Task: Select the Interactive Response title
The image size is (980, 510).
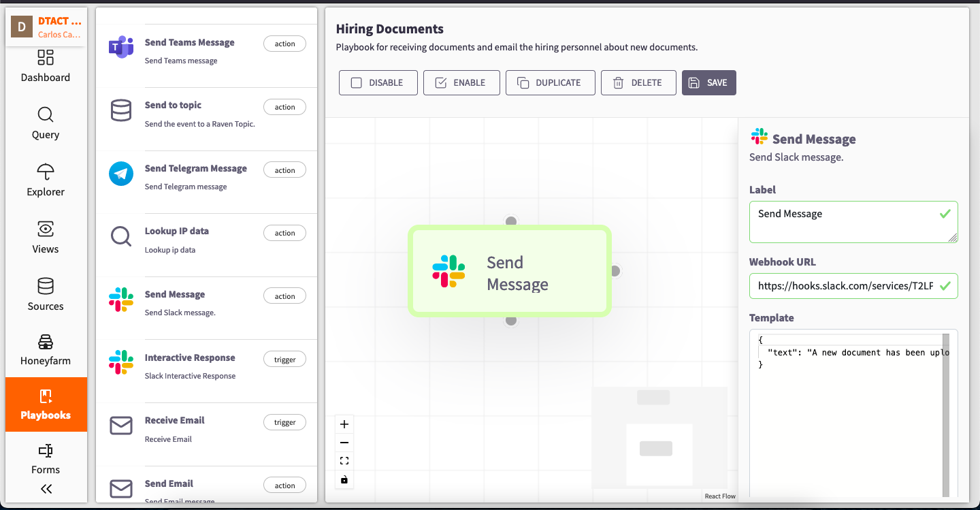Action: pyautogui.click(x=190, y=357)
